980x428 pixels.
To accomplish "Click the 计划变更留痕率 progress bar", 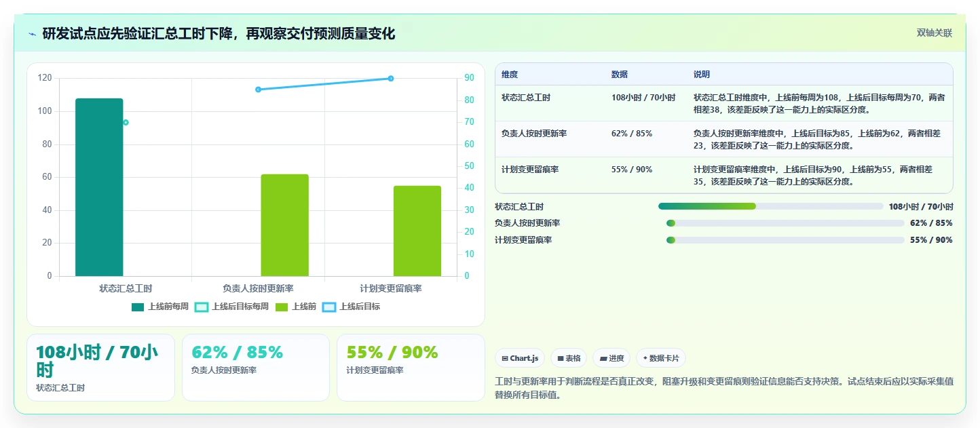I will point(785,240).
